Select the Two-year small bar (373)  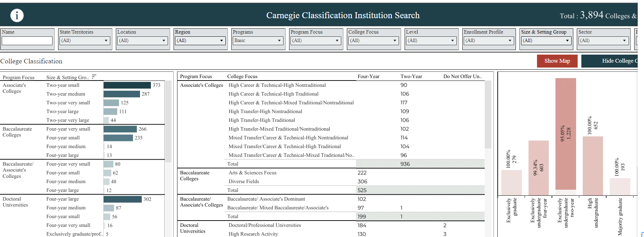point(127,85)
